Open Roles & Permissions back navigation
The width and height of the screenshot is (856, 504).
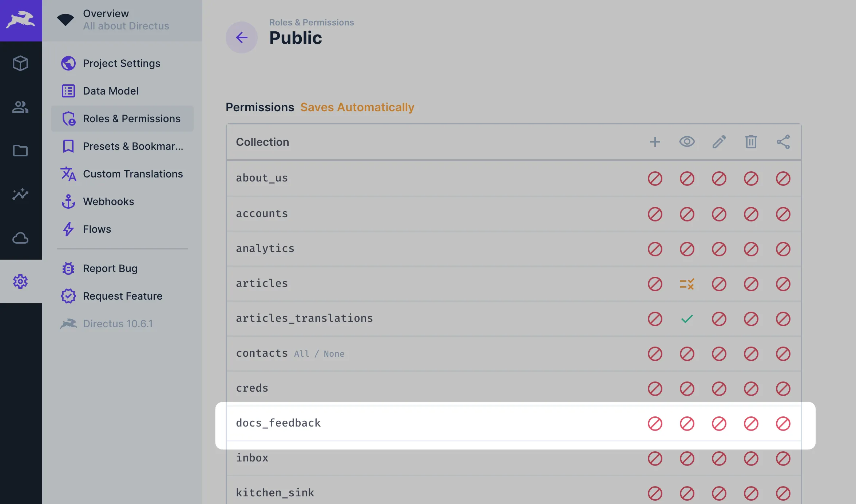point(241,37)
